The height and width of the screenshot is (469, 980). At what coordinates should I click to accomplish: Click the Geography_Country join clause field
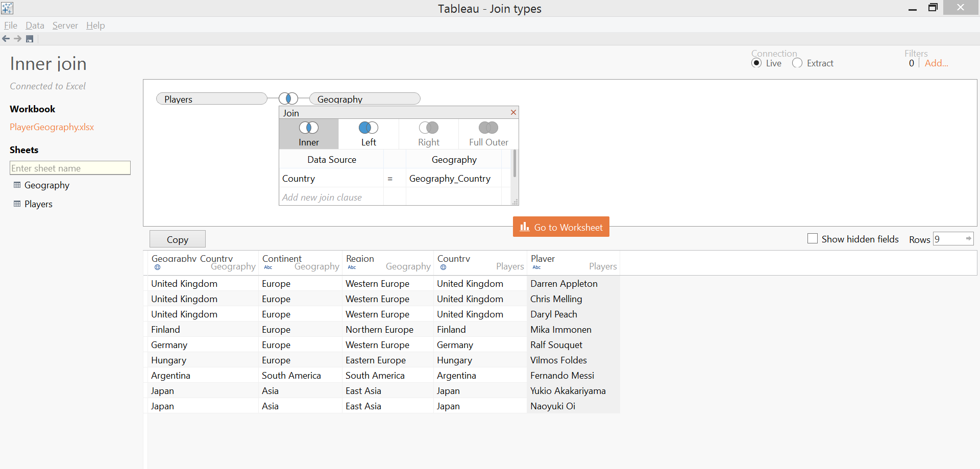pyautogui.click(x=454, y=179)
